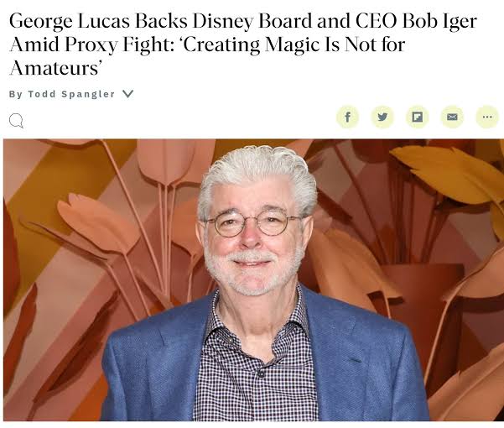Expand the author details chevron
504x428 pixels.
pos(128,94)
